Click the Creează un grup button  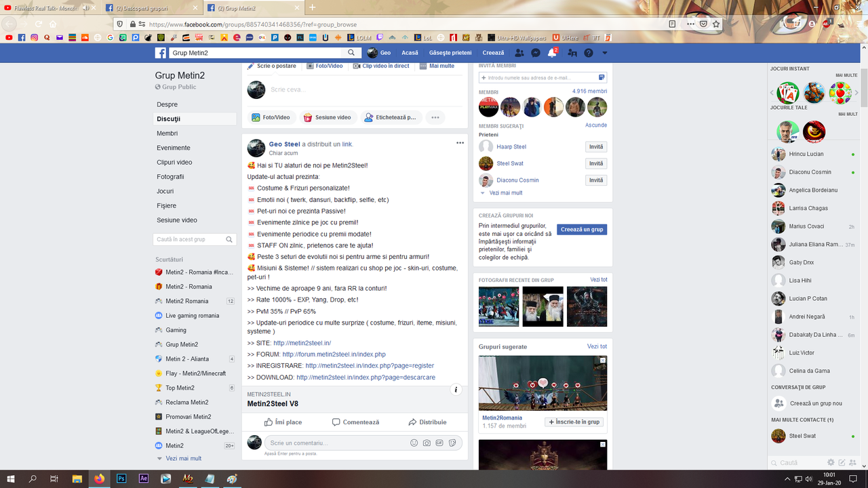coord(582,230)
